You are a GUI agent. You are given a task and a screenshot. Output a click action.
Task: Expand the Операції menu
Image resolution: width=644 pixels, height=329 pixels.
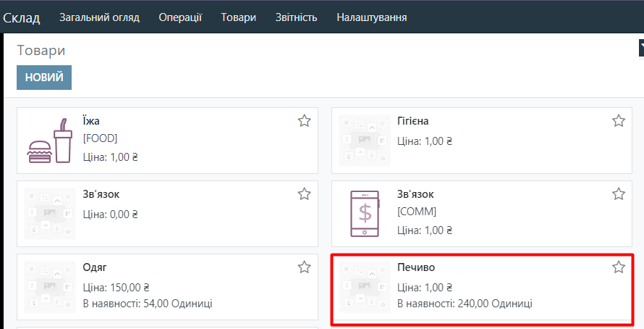[180, 17]
